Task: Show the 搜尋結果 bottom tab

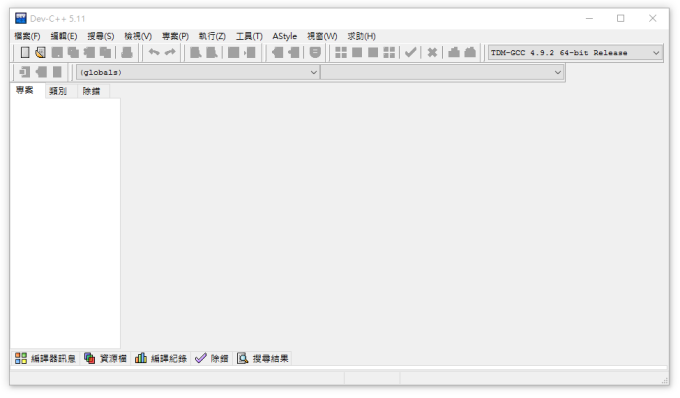Action: [x=263, y=359]
